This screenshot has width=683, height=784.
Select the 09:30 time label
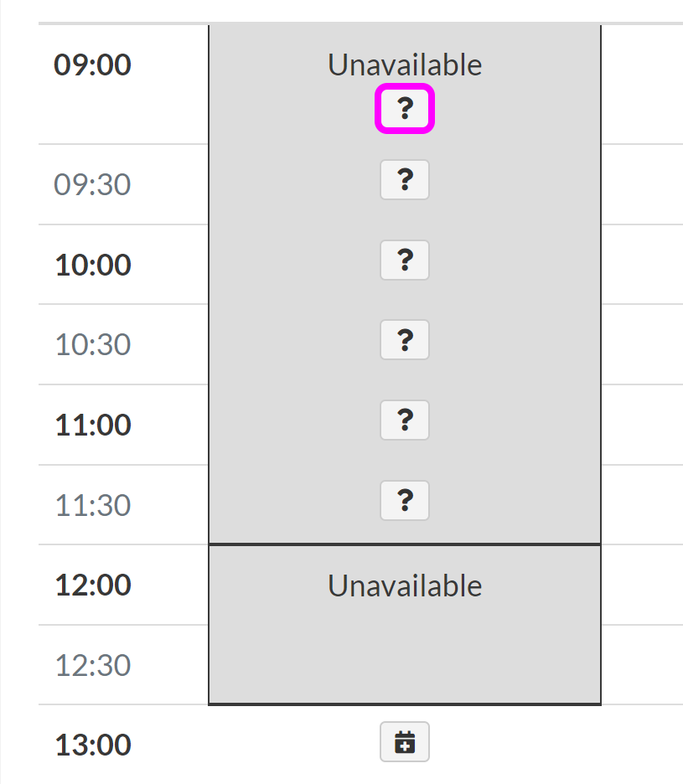93,184
